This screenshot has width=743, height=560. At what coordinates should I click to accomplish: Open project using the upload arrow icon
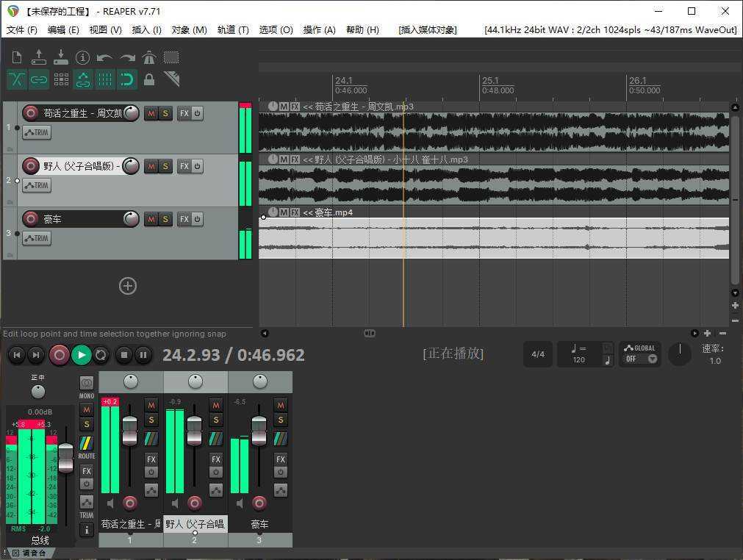click(38, 57)
